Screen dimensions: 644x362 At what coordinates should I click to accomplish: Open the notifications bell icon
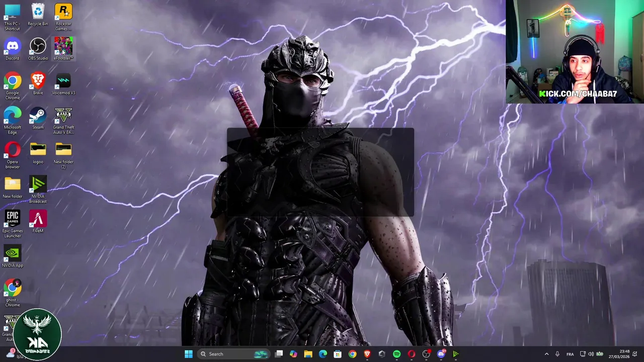tap(635, 354)
